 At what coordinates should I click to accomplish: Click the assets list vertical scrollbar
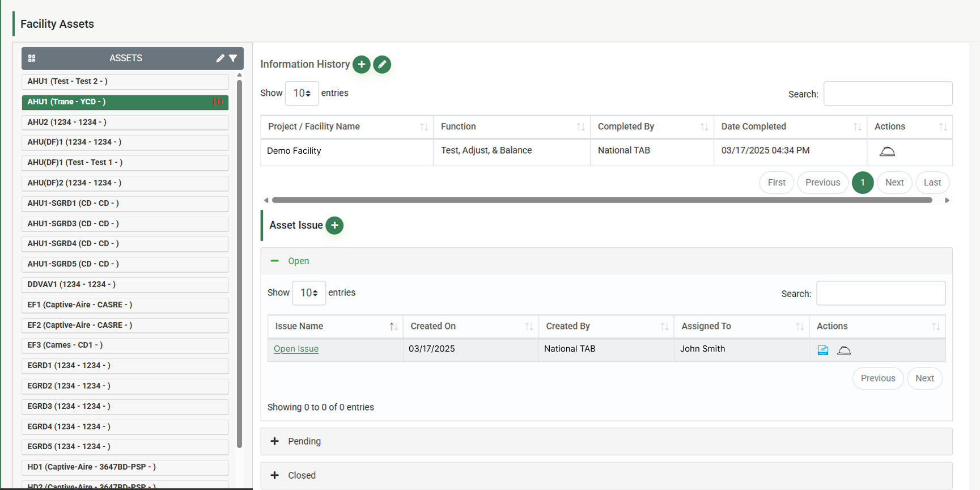(239, 264)
